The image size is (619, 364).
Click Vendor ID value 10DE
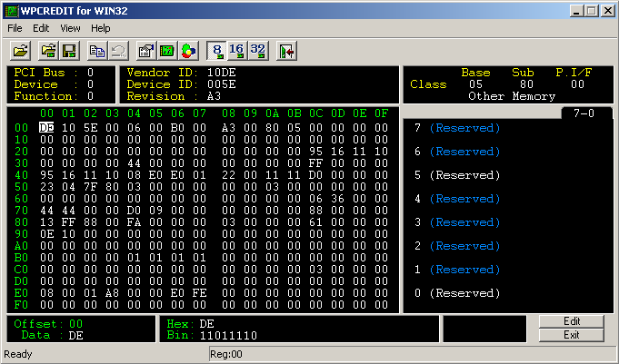(222, 73)
